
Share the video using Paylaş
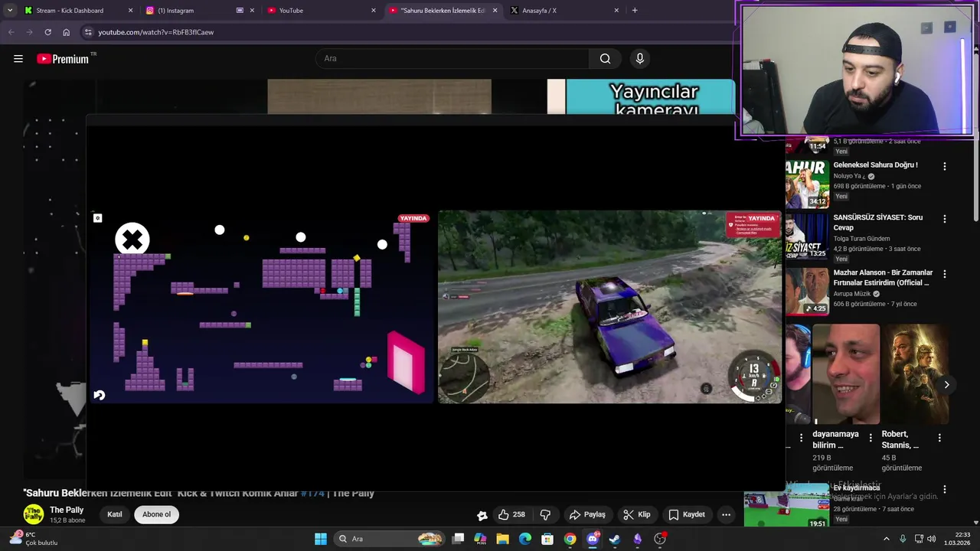point(587,514)
